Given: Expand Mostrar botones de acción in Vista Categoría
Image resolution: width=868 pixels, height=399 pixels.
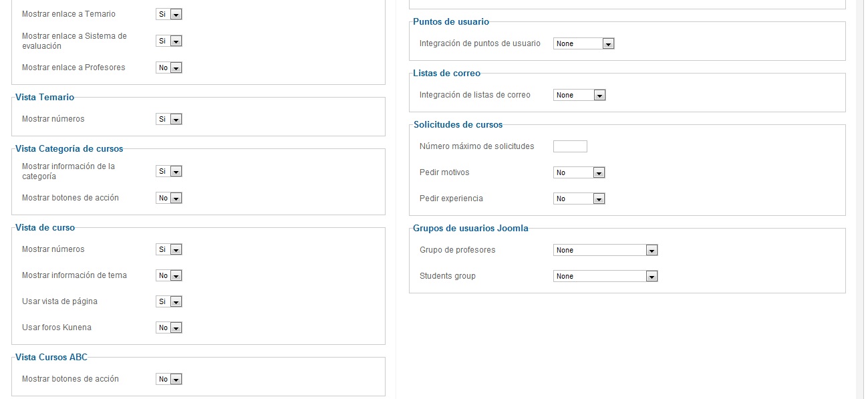Looking at the screenshot, I should click(x=169, y=198).
